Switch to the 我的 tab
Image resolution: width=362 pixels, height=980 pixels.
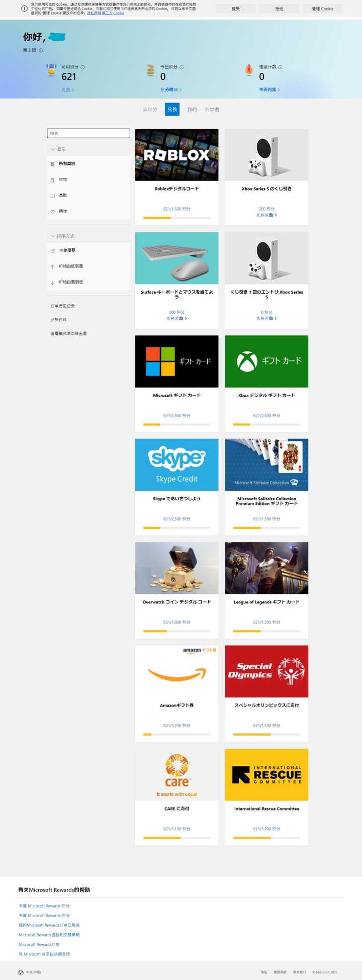(192, 109)
